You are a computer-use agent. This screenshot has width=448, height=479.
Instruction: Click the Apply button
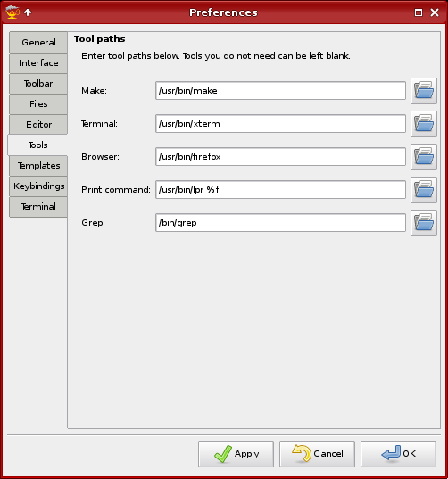(236, 454)
